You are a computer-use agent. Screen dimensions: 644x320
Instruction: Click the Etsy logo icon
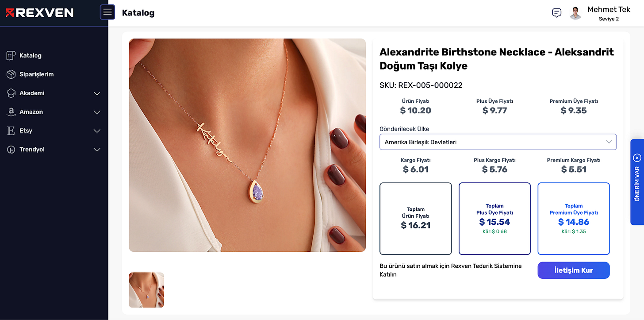[x=11, y=131]
